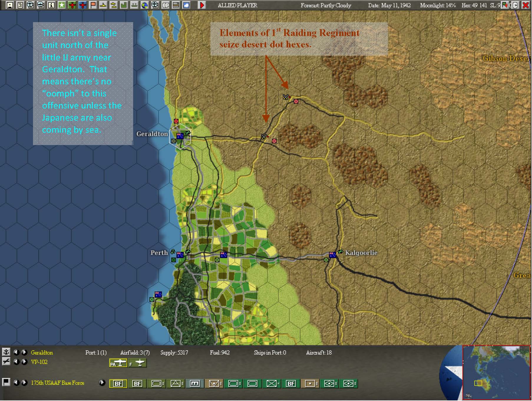Viewport: 532px width, 401px height.
Task: Select the F fighter aircraft unit icon
Action: [x=137, y=363]
